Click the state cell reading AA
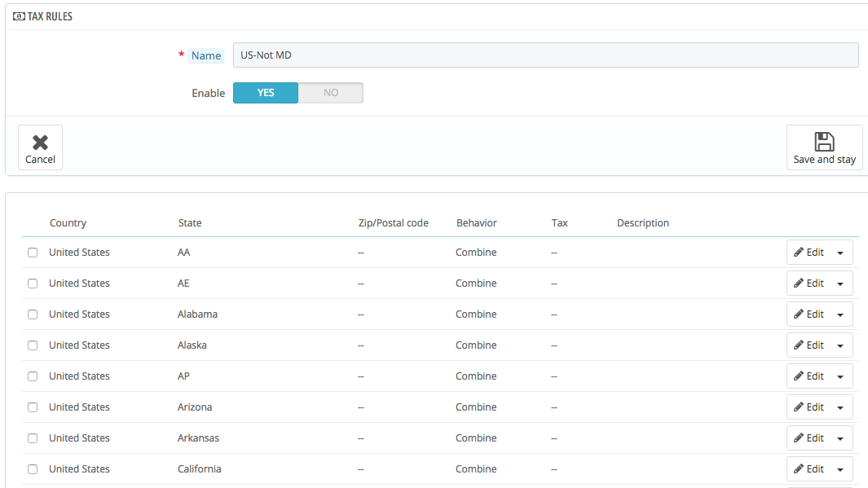The height and width of the screenshot is (488, 868). click(183, 253)
